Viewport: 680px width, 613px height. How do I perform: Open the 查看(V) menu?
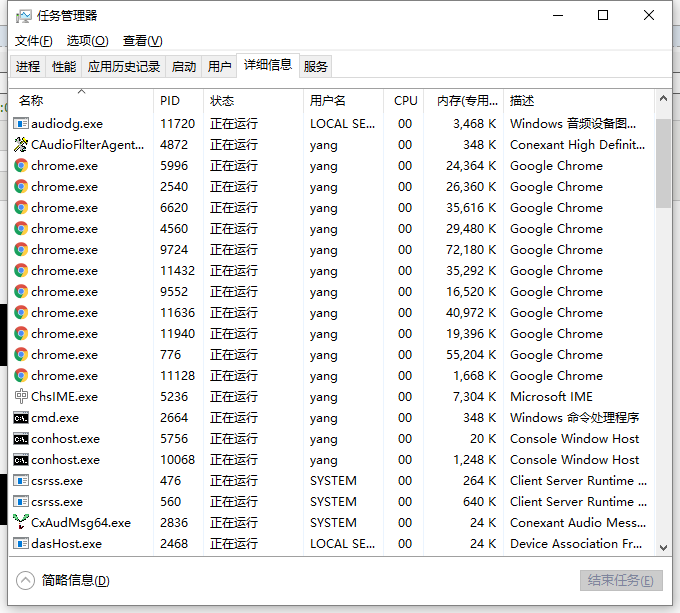pyautogui.click(x=143, y=41)
